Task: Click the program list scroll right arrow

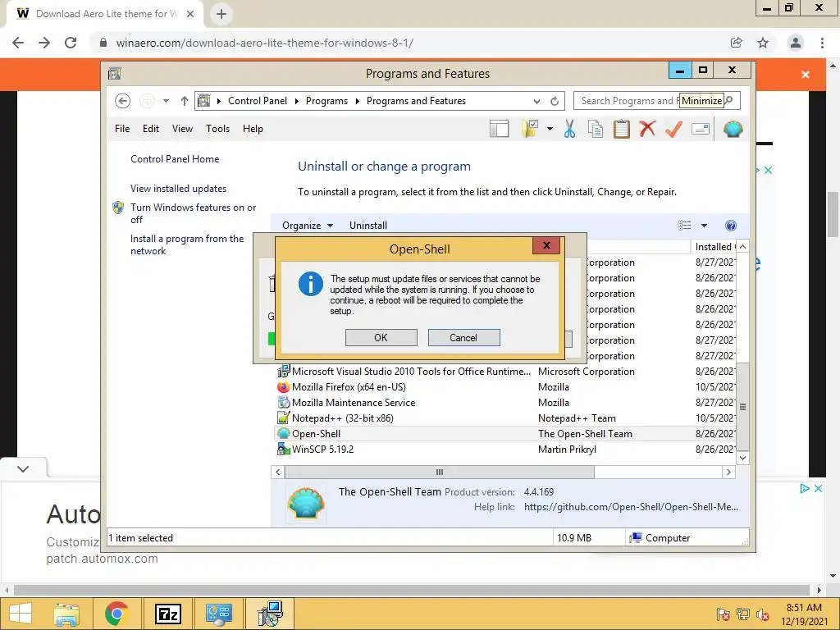Action: point(728,472)
